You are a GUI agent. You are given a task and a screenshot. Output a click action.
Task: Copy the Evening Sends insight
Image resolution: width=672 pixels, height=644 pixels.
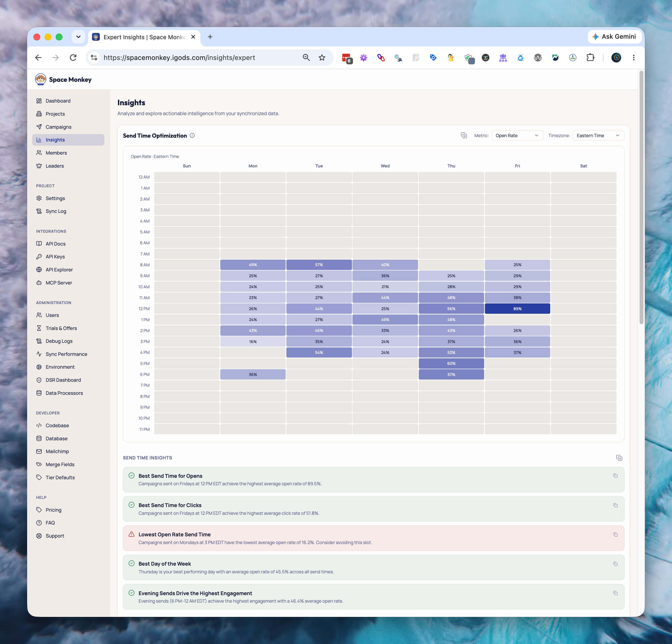pyautogui.click(x=615, y=593)
